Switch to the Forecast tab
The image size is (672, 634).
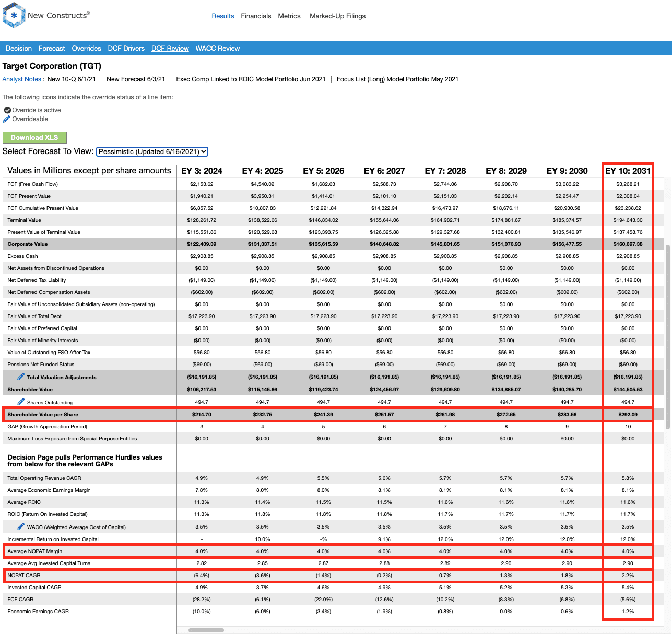(52, 48)
